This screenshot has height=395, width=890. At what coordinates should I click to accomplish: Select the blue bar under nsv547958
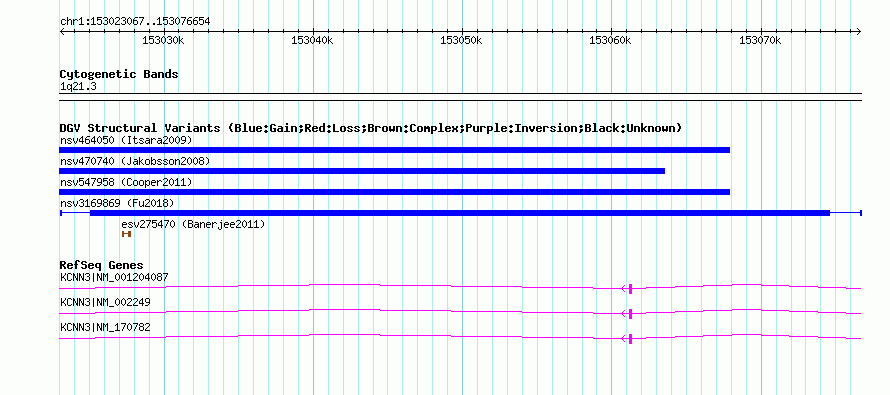[394, 192]
